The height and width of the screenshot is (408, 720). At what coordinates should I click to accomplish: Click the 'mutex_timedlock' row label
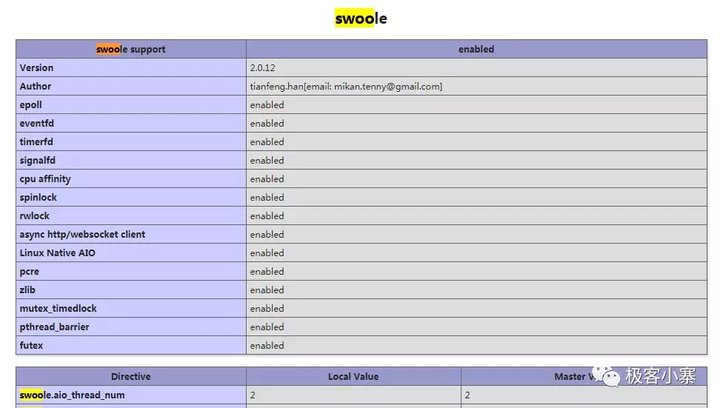click(x=58, y=308)
